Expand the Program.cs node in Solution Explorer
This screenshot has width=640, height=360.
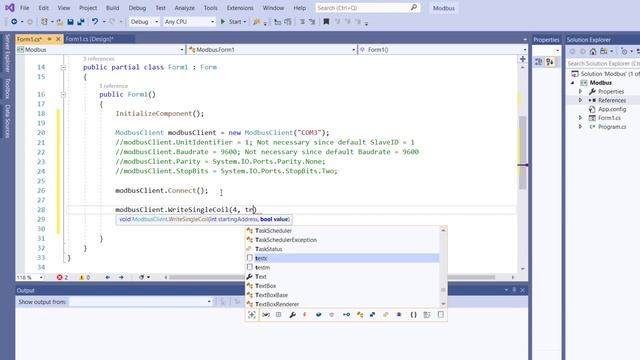[580, 127]
